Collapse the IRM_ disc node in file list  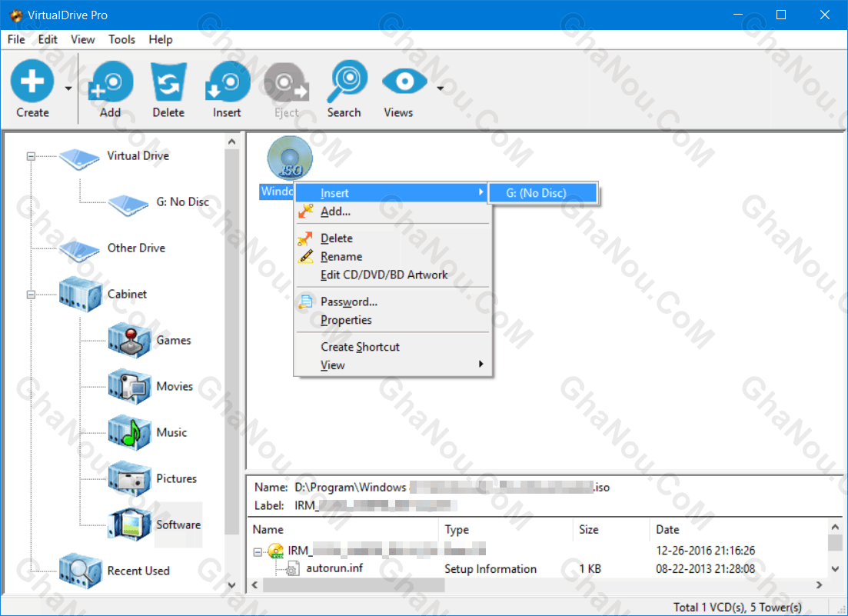(258, 552)
